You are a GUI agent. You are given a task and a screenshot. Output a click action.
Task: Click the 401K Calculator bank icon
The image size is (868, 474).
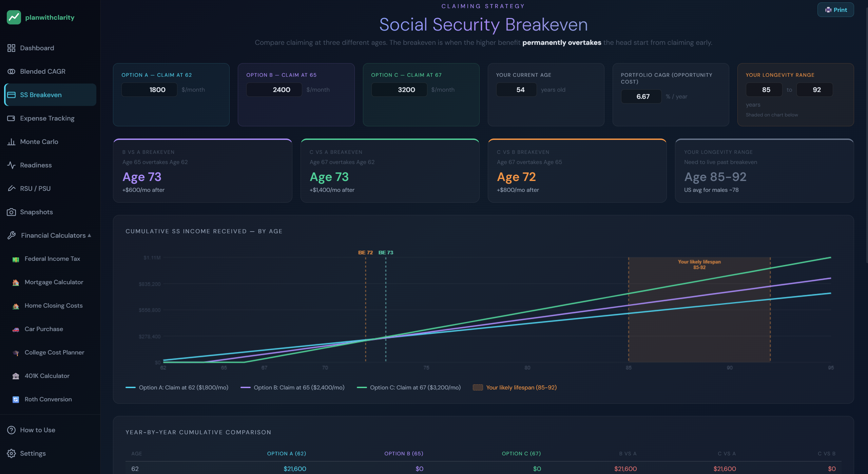pos(16,376)
